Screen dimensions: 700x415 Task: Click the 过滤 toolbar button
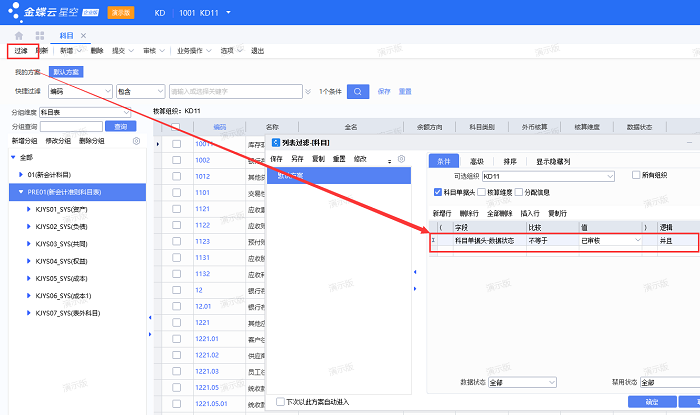click(21, 50)
